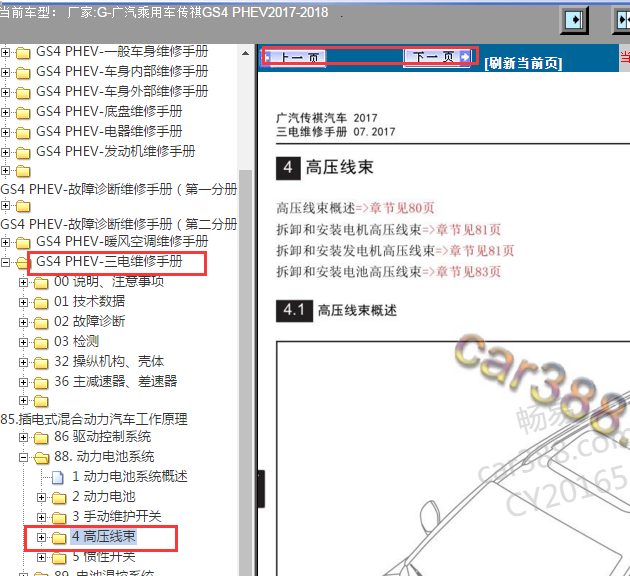Click the 3 手动维护开关 folder icon

(59, 517)
